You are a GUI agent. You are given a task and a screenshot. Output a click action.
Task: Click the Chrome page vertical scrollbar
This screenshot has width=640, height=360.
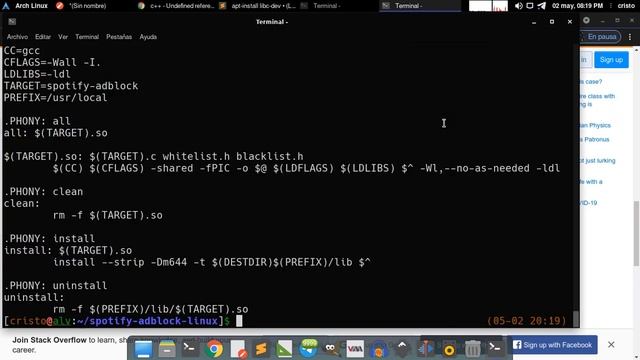pos(636,233)
